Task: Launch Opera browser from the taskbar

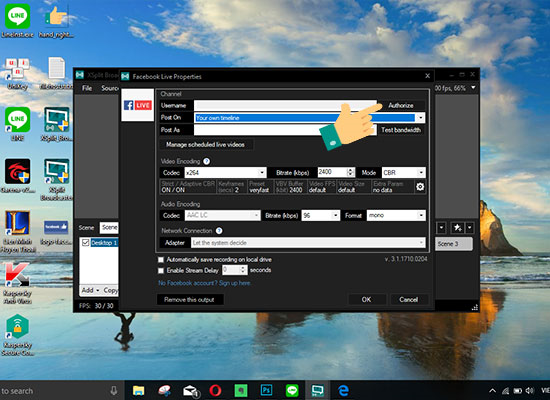Action: tap(215, 390)
